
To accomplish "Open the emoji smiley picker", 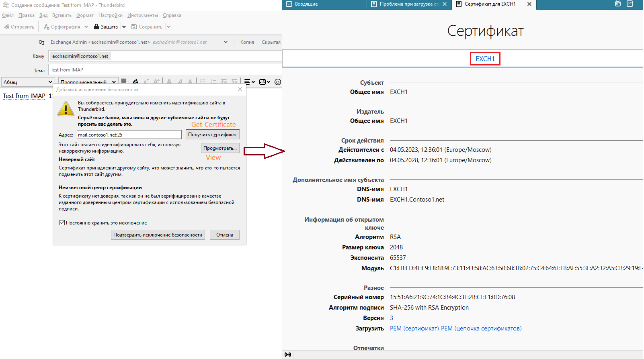I will [x=278, y=82].
